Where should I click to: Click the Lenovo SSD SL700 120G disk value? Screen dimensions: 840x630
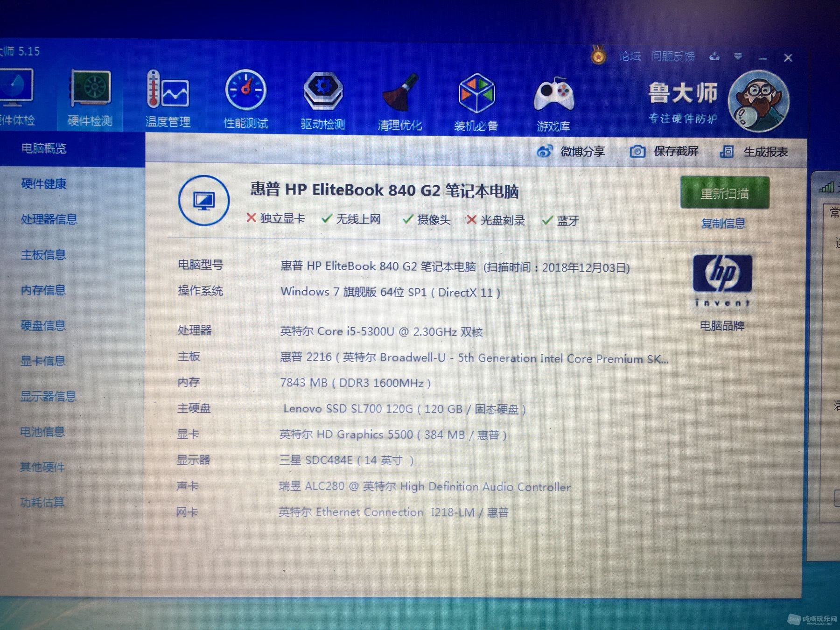click(405, 409)
